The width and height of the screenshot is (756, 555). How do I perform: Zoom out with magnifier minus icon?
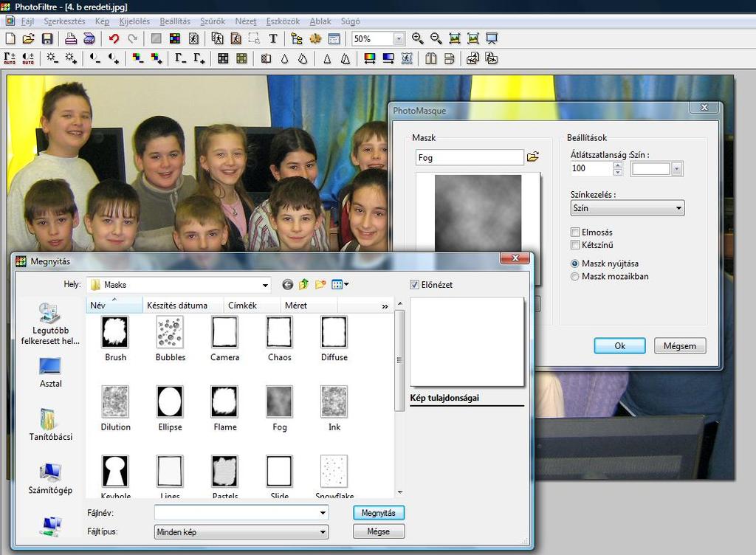[436, 38]
